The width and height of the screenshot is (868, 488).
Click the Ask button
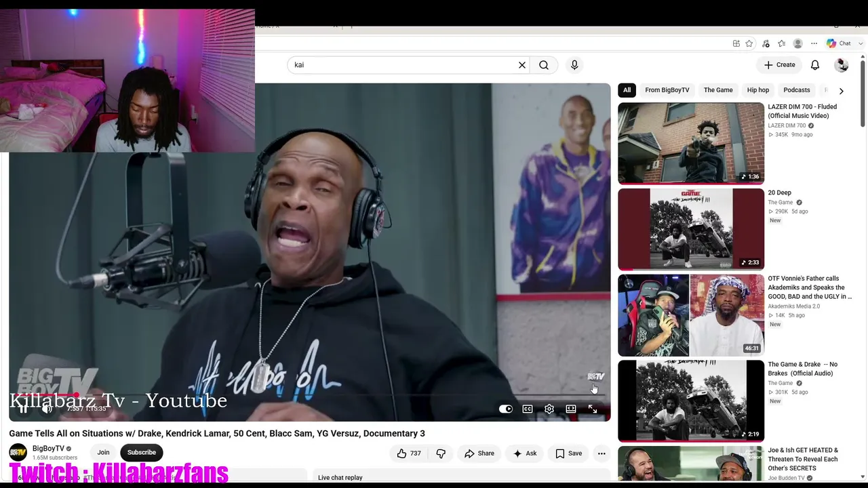[525, 453]
